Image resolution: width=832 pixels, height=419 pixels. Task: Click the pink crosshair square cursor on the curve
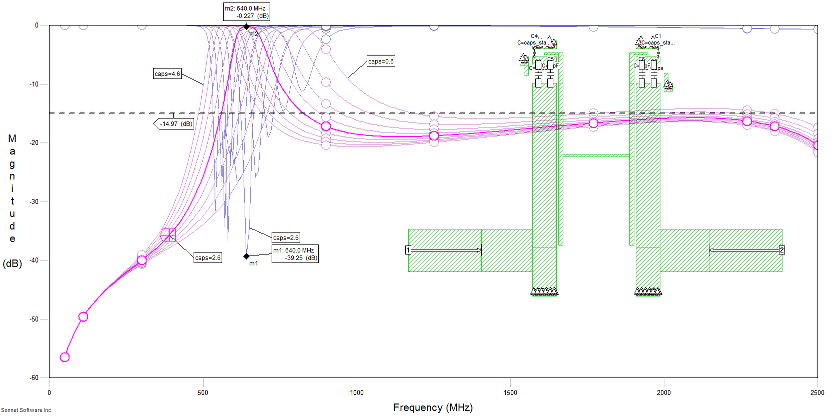pyautogui.click(x=169, y=234)
